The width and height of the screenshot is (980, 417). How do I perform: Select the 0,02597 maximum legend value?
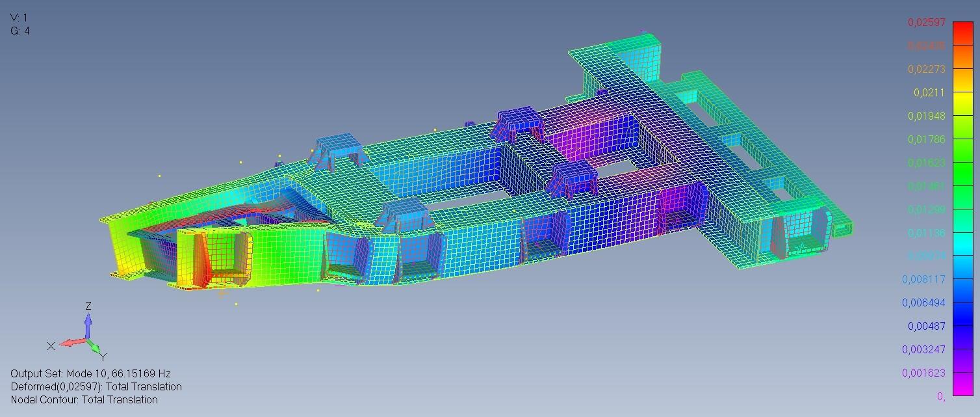[x=926, y=23]
